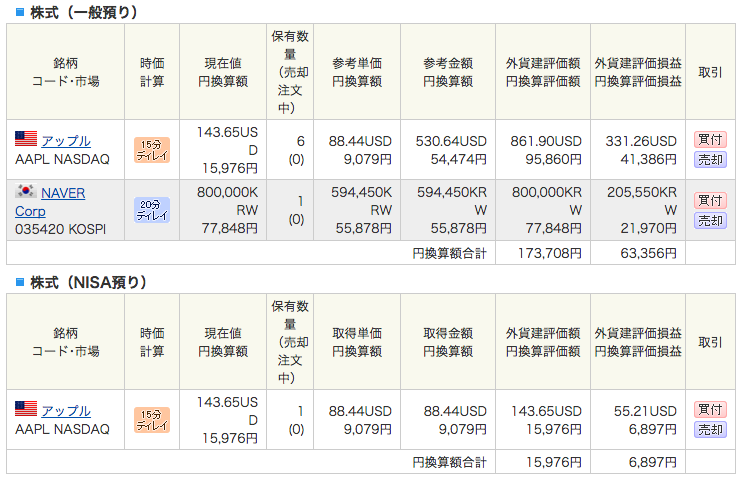
Task: Click the 530.64USD reference amount cell
Action: (x=450, y=141)
